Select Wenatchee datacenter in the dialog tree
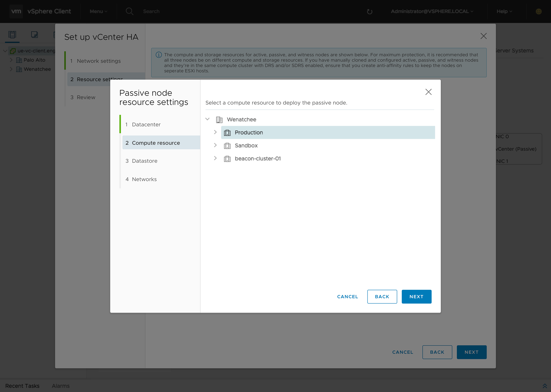Screen dimensions: 551x392 [241, 119]
